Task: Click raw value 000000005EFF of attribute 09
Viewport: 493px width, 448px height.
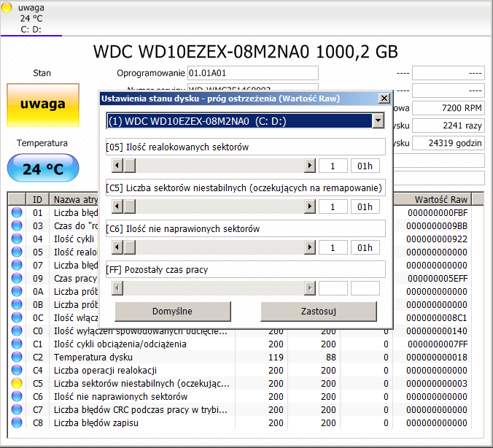Action: click(438, 279)
